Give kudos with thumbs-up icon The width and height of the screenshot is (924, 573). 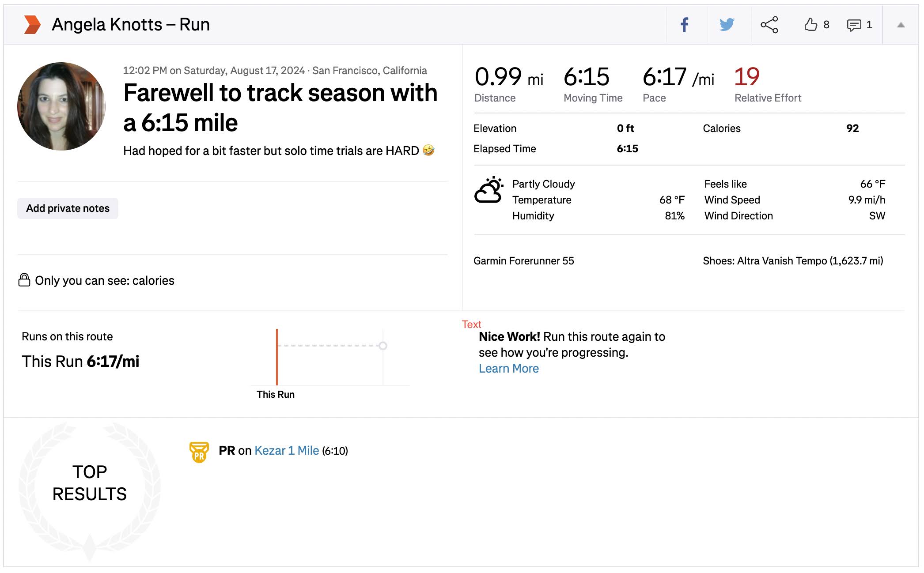point(810,25)
